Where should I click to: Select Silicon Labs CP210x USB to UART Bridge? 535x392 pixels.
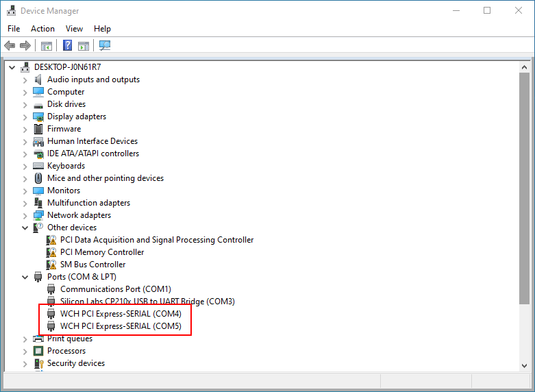click(x=147, y=302)
